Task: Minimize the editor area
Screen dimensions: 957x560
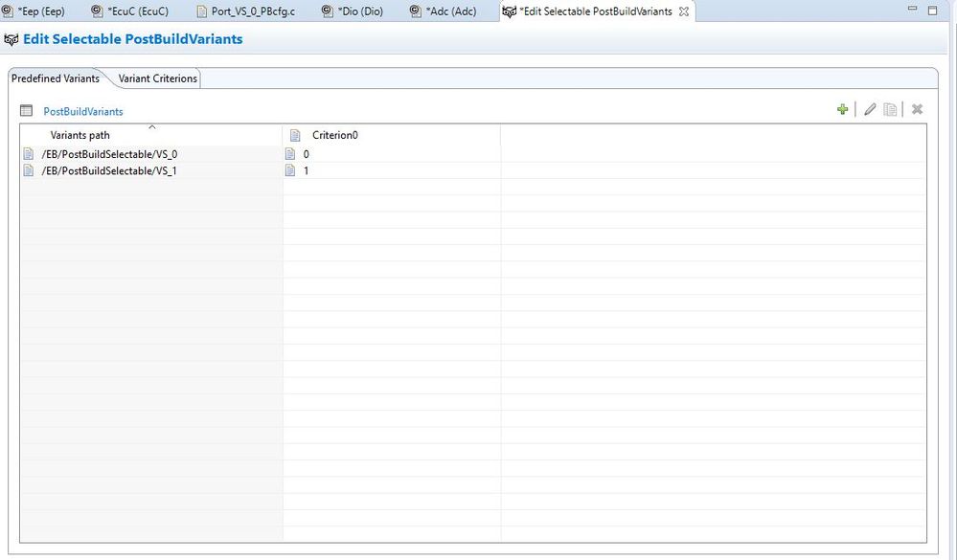Action: (x=912, y=9)
